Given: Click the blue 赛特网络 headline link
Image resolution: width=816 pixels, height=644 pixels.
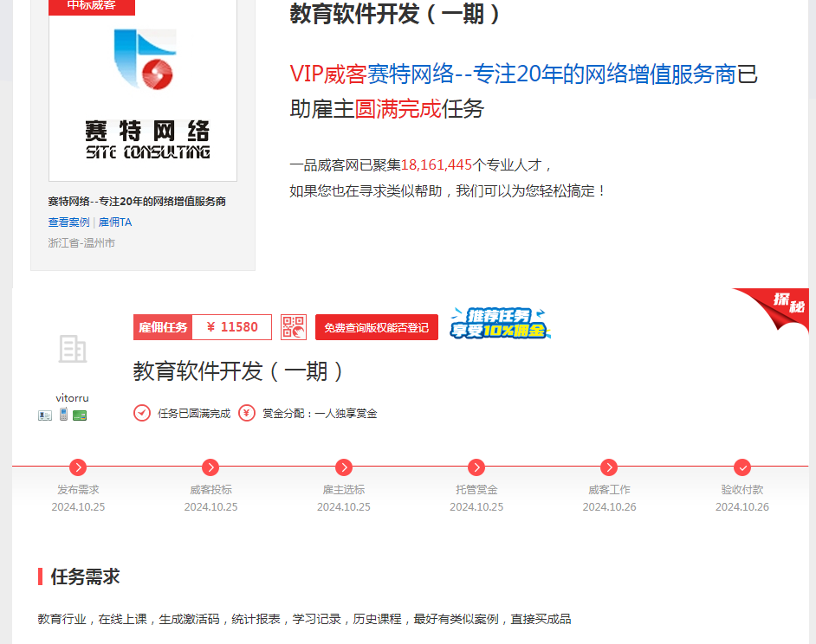Looking at the screenshot, I should 552,74.
